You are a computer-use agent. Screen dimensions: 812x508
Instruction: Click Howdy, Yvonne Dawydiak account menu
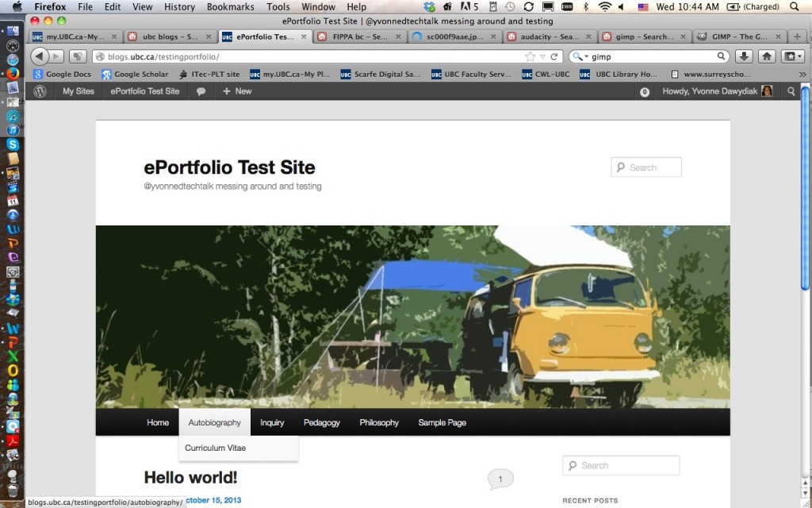click(717, 91)
